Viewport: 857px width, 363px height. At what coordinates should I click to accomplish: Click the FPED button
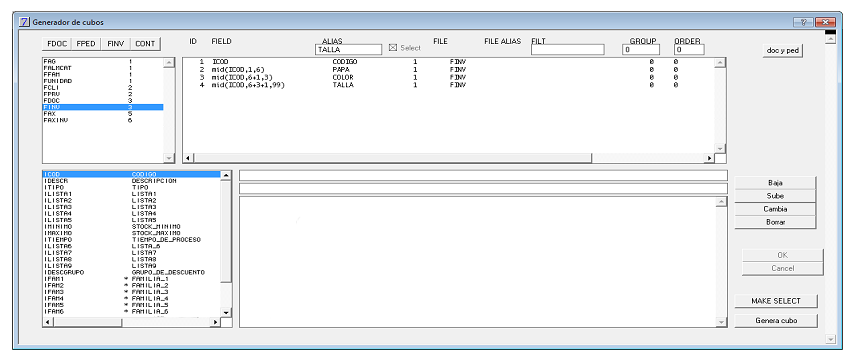click(86, 44)
